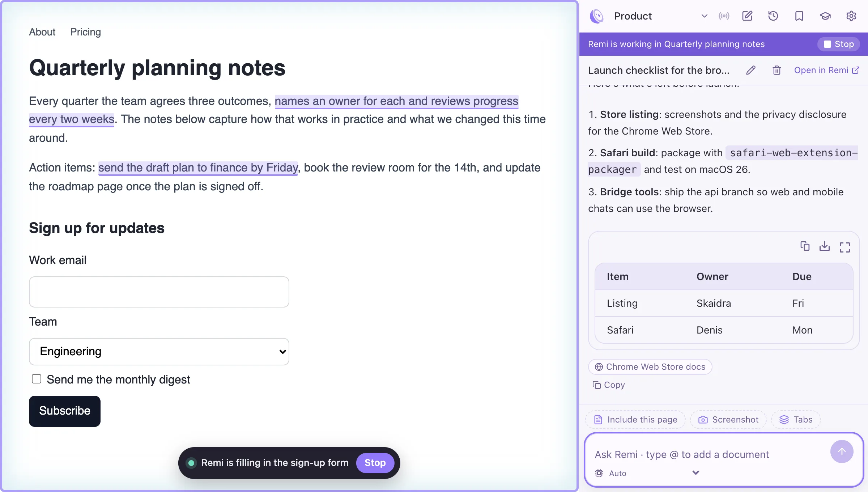Download the table
Viewport: 868px width, 492px height.
[825, 246]
